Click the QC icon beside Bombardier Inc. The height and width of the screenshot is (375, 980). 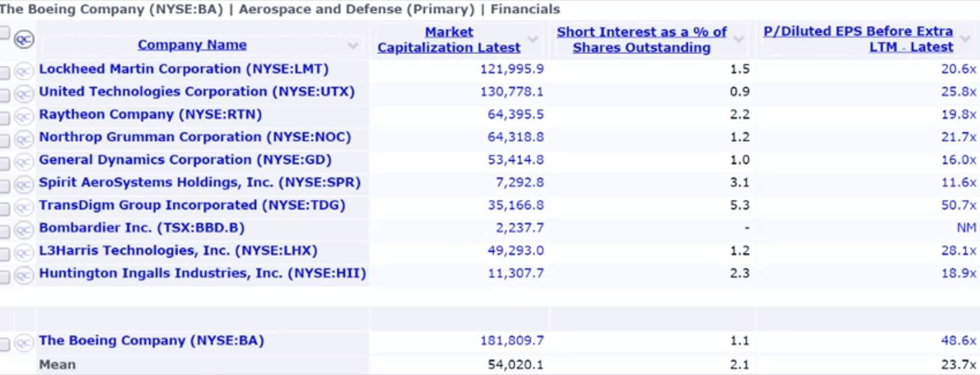[24, 230]
